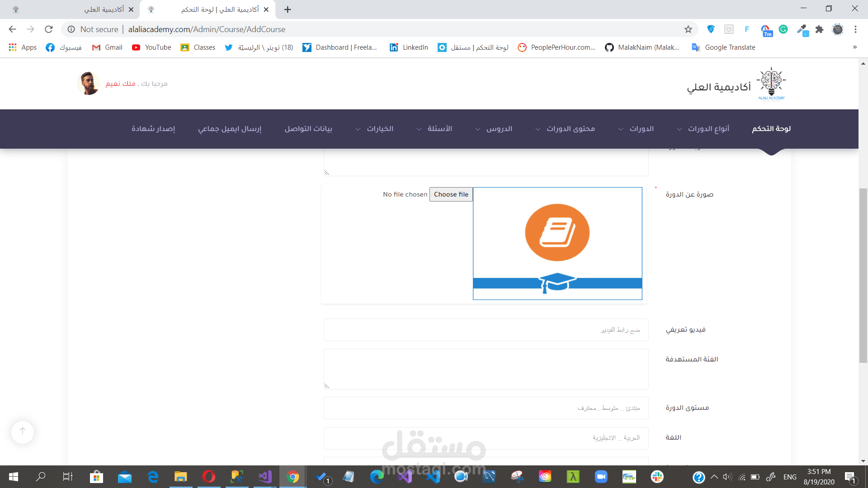868x488 pixels.
Task: Open the Extensions puzzle piece icon
Action: 819,29
